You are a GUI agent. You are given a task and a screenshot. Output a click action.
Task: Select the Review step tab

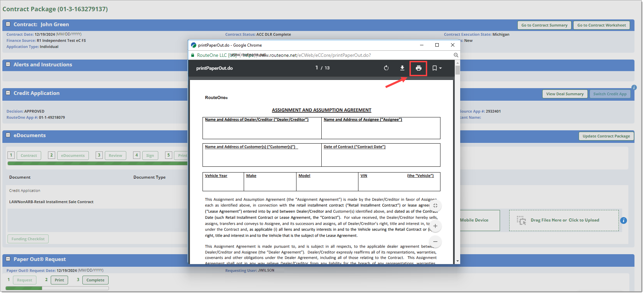pos(115,156)
